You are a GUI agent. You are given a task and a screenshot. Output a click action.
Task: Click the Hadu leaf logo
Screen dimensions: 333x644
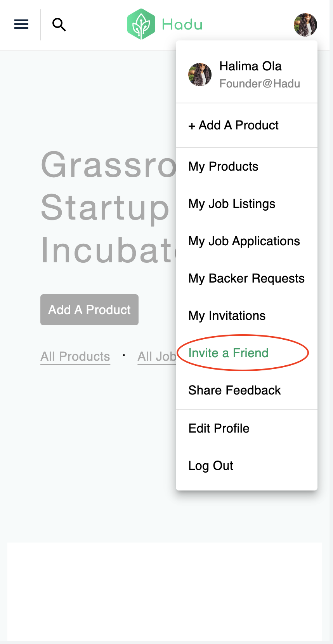point(141,24)
